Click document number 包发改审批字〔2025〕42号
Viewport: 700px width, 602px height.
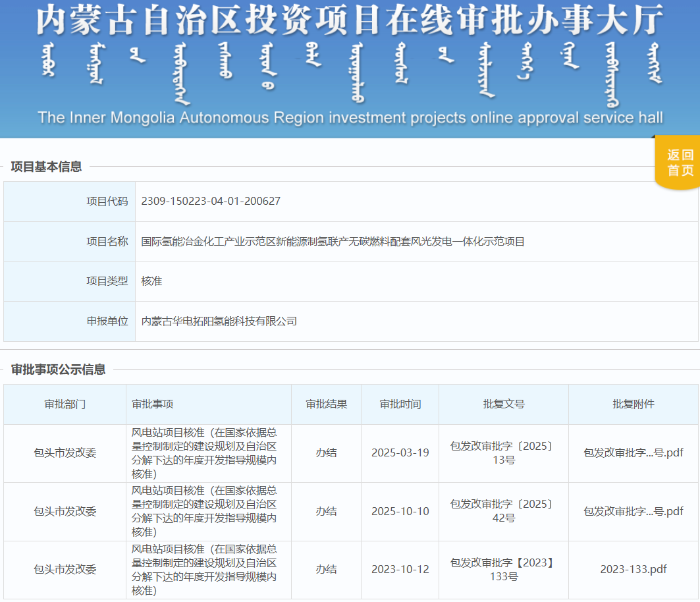pyautogui.click(x=504, y=511)
